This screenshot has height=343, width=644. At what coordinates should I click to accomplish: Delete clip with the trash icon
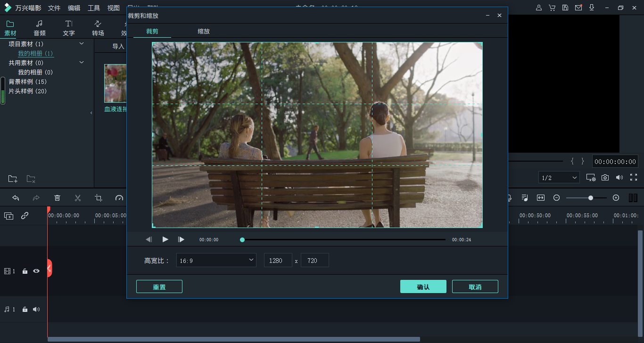(x=57, y=198)
